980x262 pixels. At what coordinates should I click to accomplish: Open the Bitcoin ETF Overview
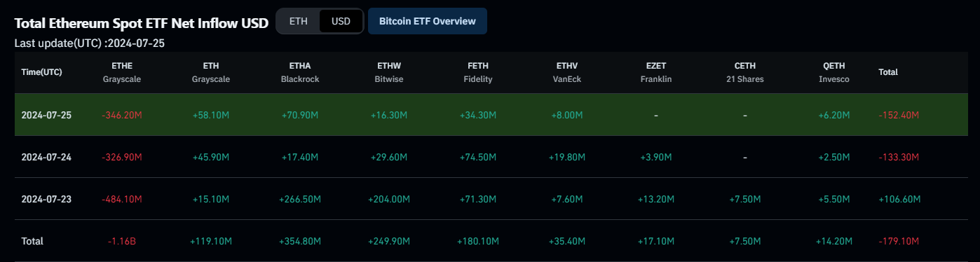point(428,21)
